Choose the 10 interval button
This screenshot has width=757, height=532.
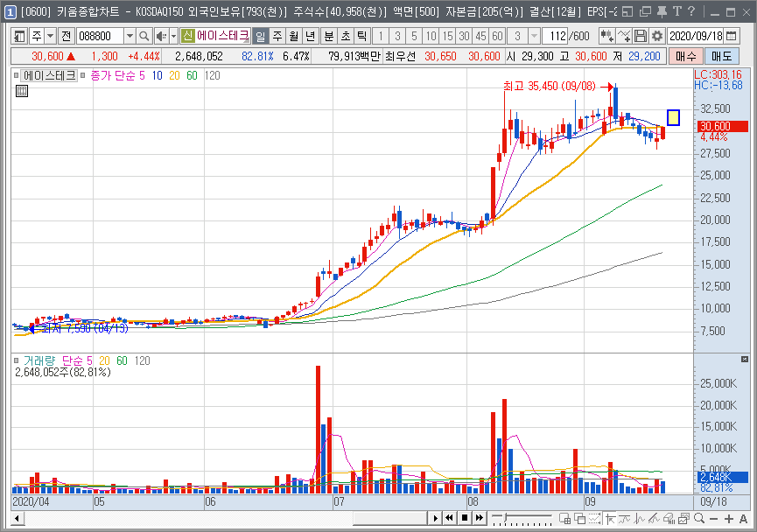(x=431, y=36)
